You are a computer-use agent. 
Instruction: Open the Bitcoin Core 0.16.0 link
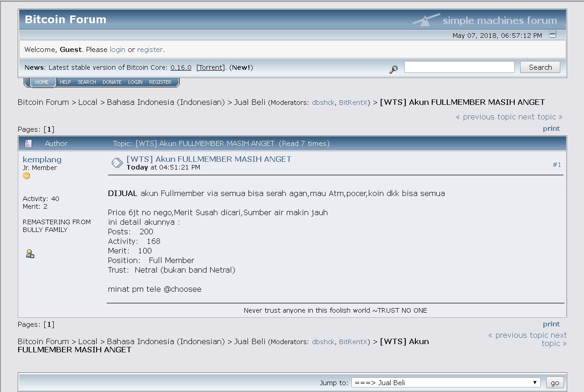point(181,67)
